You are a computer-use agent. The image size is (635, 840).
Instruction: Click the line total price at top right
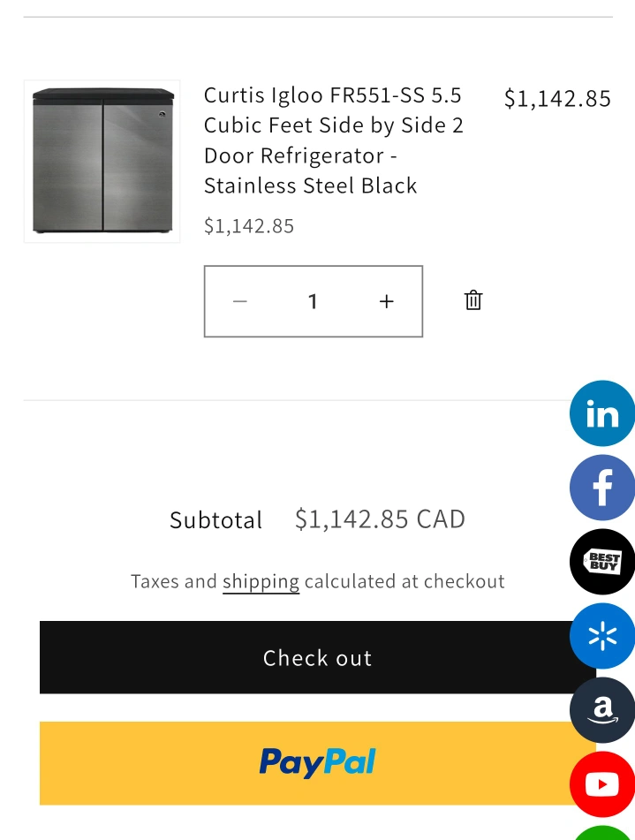(557, 98)
